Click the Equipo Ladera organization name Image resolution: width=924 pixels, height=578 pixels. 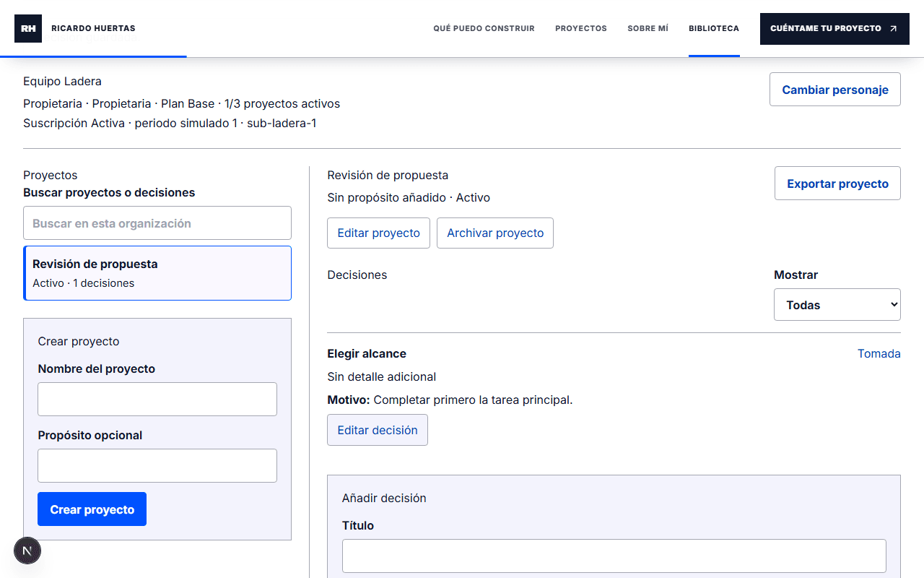coord(62,82)
